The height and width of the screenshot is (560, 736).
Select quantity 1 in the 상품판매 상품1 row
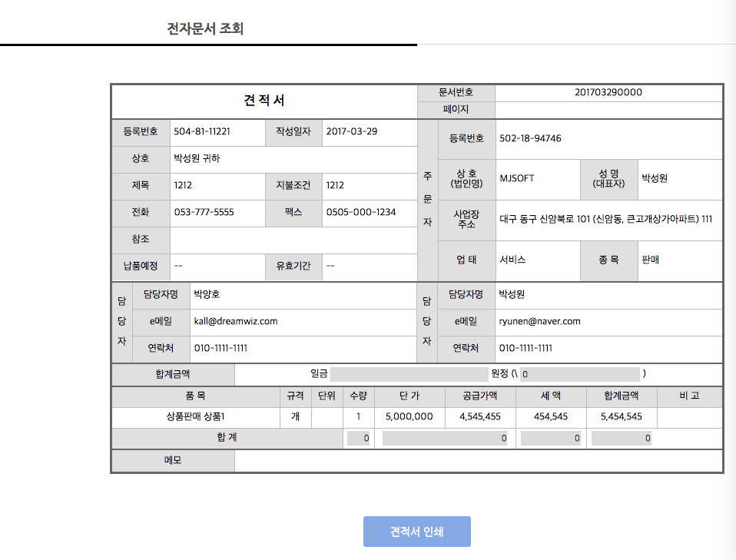point(359,417)
